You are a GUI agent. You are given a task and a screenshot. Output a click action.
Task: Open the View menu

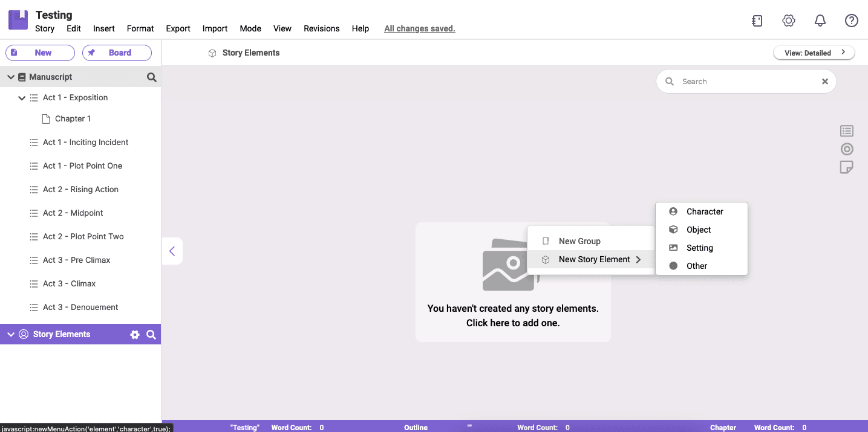coord(282,28)
